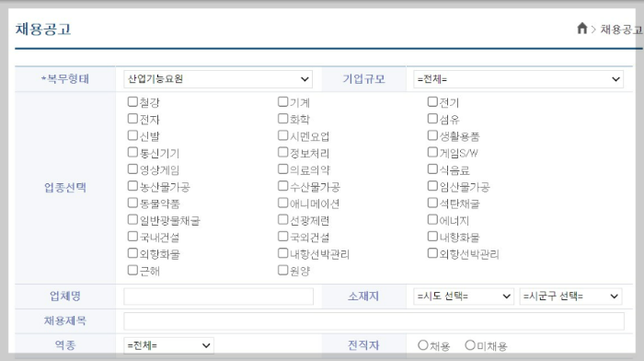The height and width of the screenshot is (361, 644).
Task: Check the 동물약품 checkbox
Action: point(132,203)
